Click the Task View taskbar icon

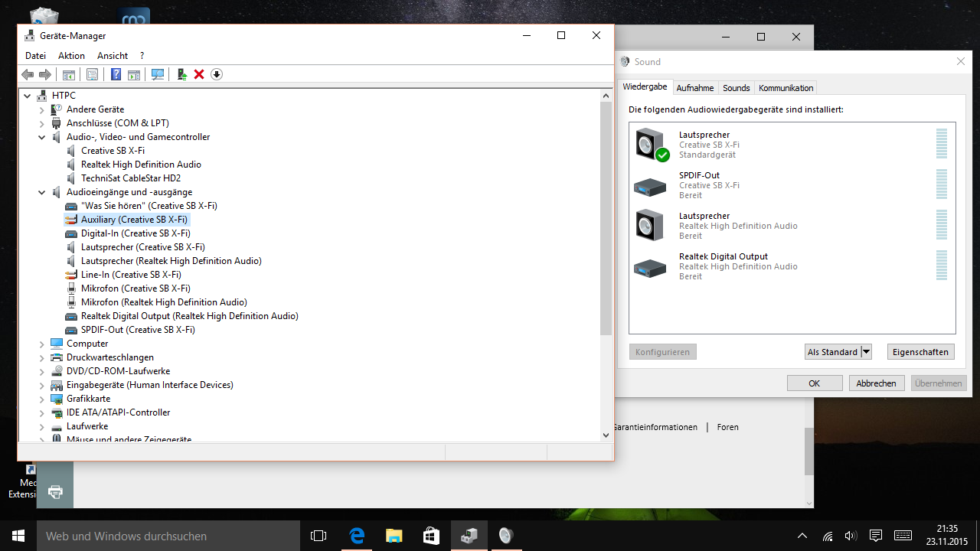[x=318, y=536]
